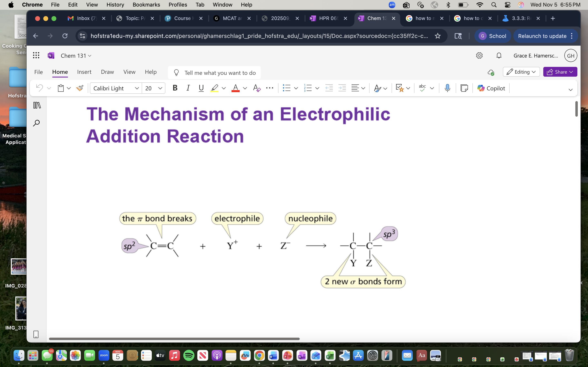The width and height of the screenshot is (588, 367).
Task: Click Relaunch to update in Chrome
Action: [x=542, y=36]
